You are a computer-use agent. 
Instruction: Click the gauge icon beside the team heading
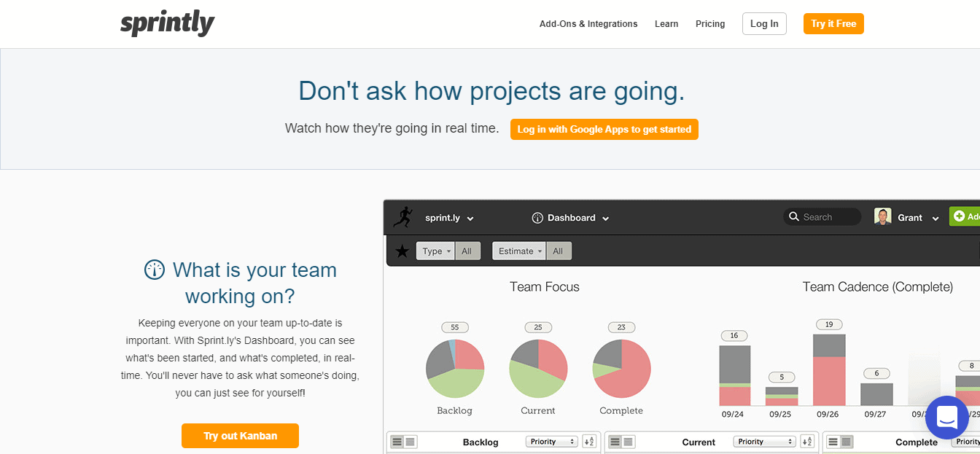tap(155, 270)
